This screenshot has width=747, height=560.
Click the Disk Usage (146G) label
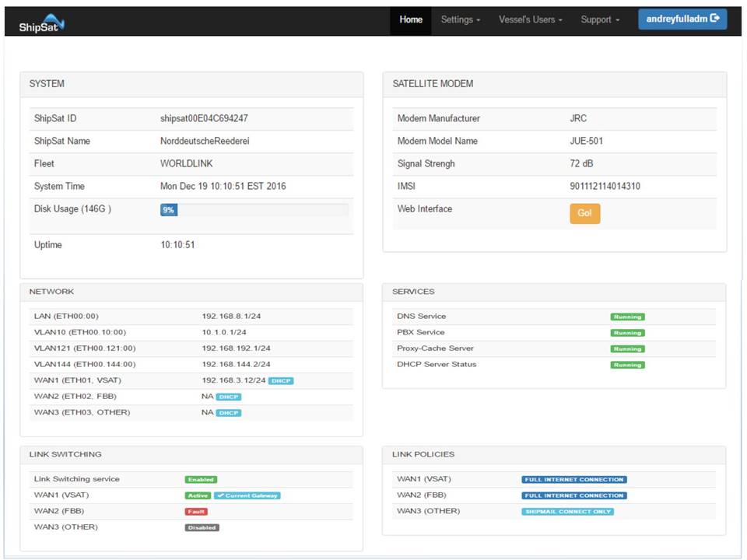[72, 209]
